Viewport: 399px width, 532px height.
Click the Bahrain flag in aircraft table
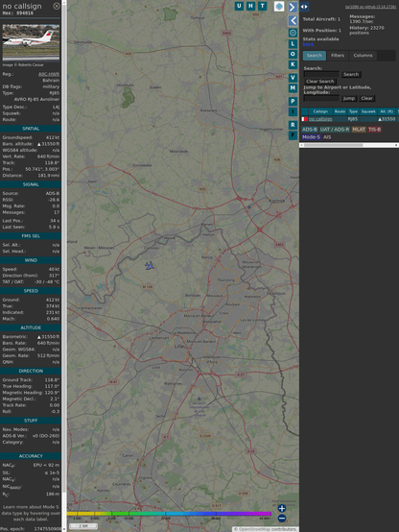tap(305, 119)
